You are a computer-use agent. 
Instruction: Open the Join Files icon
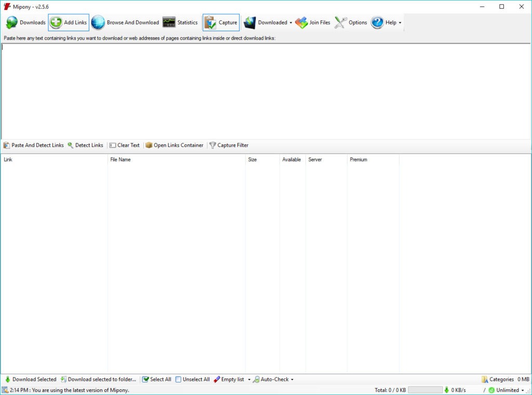coord(301,22)
